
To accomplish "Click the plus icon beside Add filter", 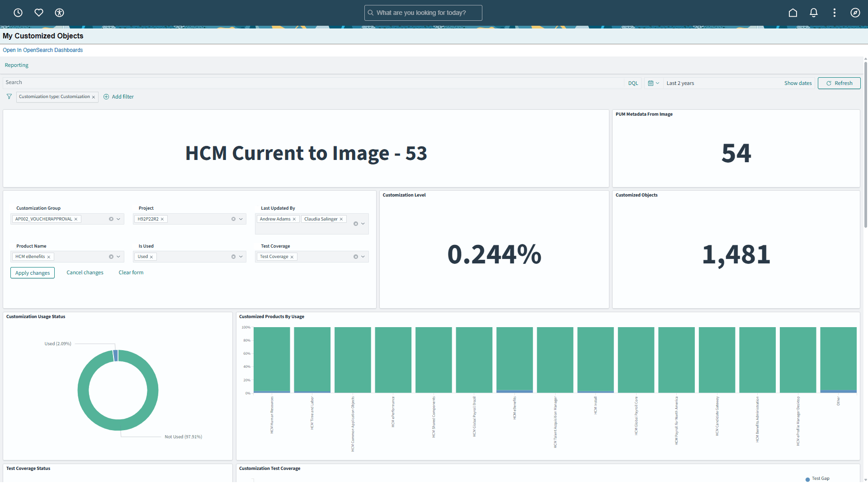I will point(106,97).
